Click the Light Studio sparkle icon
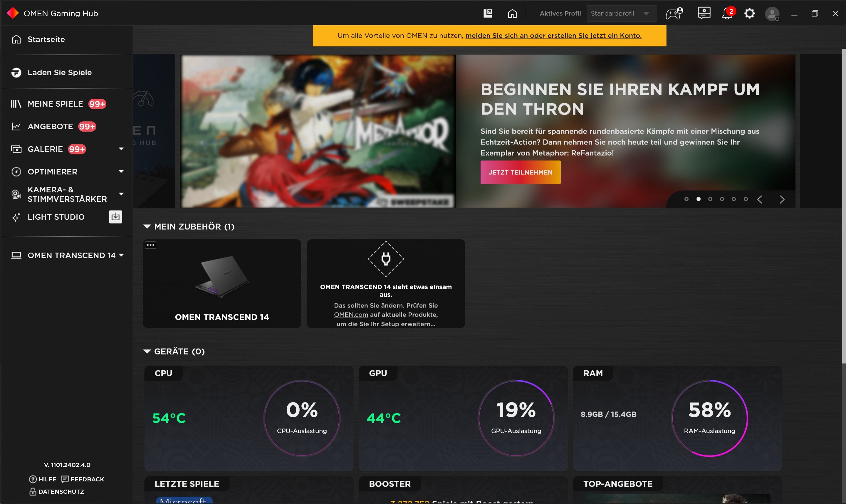Viewport: 846px width, 504px height. click(16, 217)
